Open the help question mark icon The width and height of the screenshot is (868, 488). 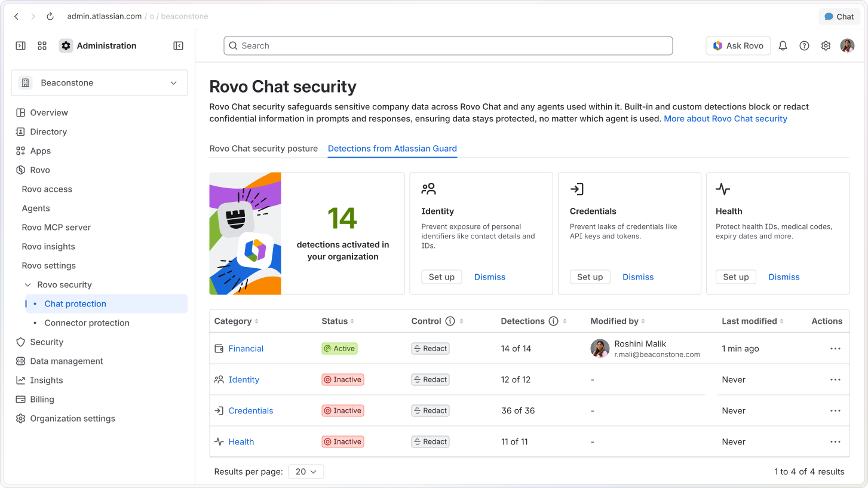[x=804, y=46]
